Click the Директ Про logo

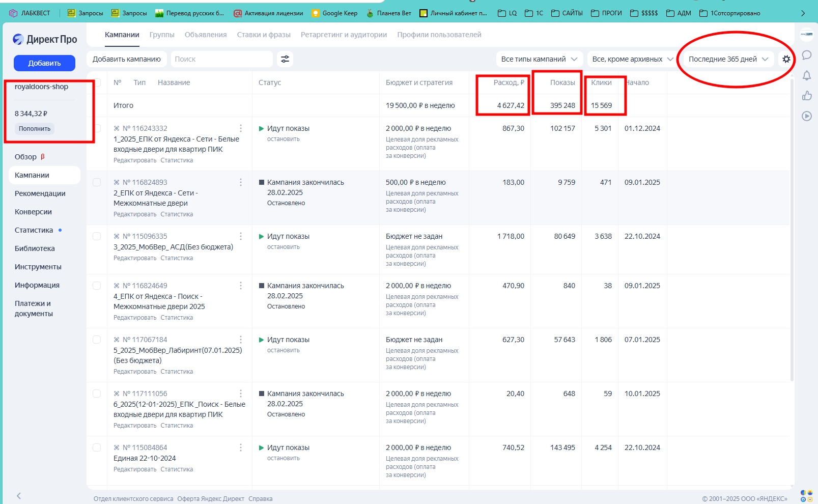pos(45,39)
